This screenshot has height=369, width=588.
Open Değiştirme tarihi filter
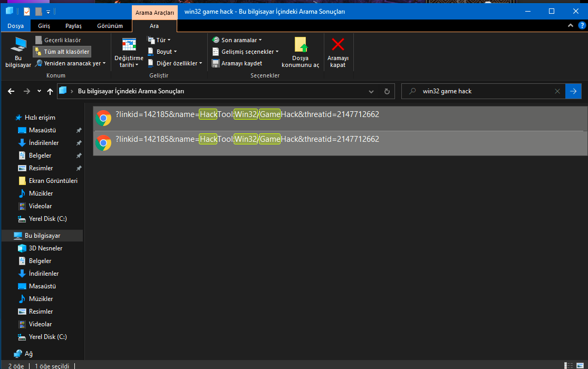coord(129,53)
